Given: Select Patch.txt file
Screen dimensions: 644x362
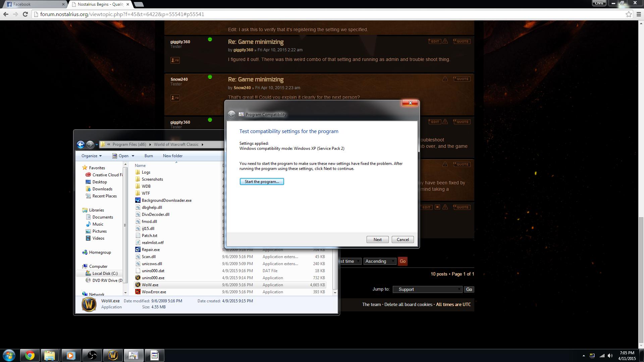Looking at the screenshot, I should pyautogui.click(x=149, y=236).
